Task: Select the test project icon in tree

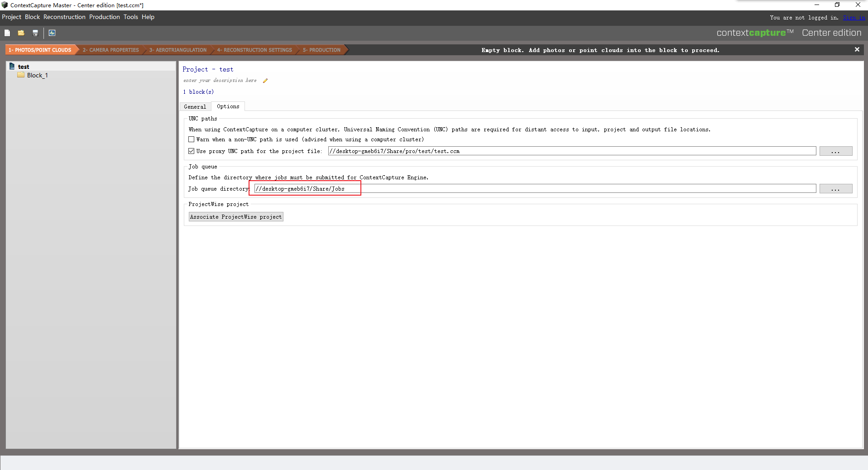Action: 12,67
